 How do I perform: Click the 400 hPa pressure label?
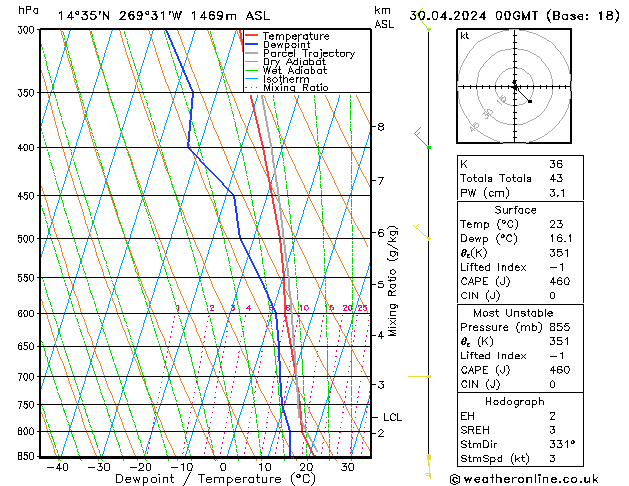pyautogui.click(x=28, y=148)
